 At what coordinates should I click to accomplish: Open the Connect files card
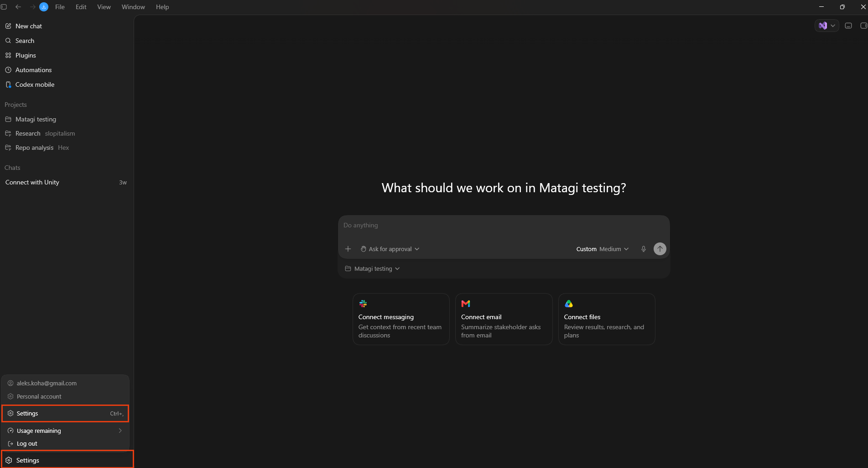click(x=607, y=319)
